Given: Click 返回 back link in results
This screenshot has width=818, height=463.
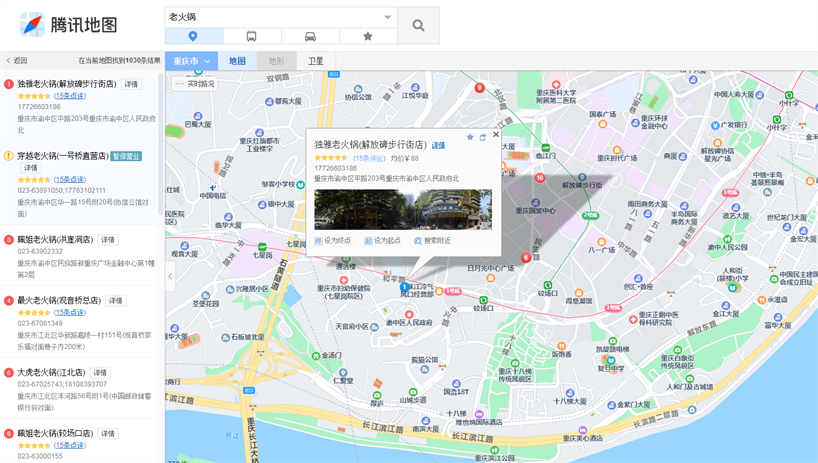Looking at the screenshot, I should click(x=17, y=60).
